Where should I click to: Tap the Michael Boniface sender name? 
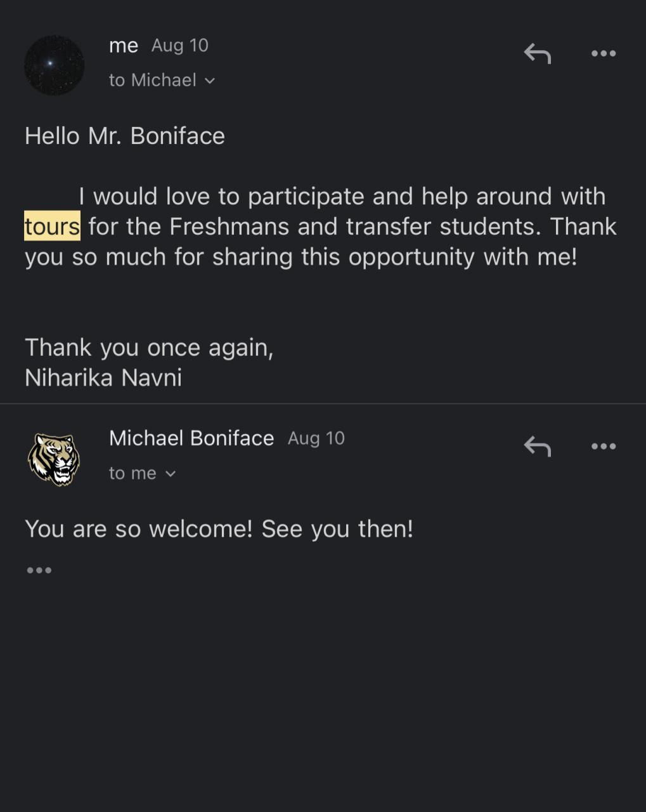point(191,438)
